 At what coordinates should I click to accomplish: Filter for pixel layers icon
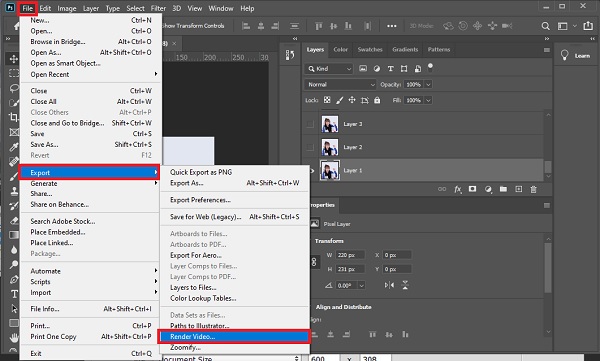[363, 69]
